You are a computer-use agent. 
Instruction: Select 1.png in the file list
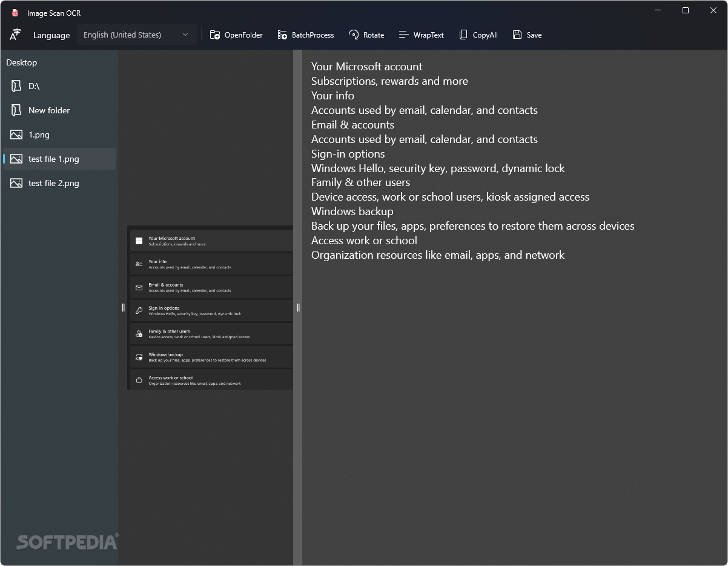pos(59,135)
